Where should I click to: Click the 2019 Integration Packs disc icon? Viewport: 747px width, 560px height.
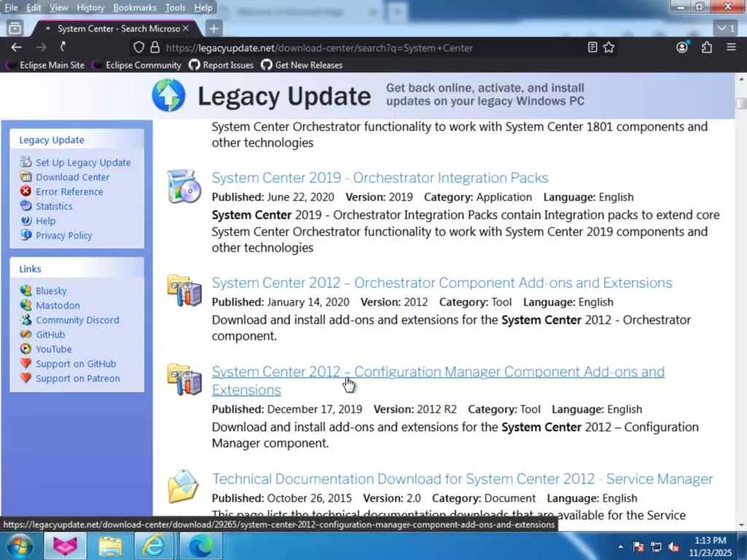pyautogui.click(x=184, y=186)
